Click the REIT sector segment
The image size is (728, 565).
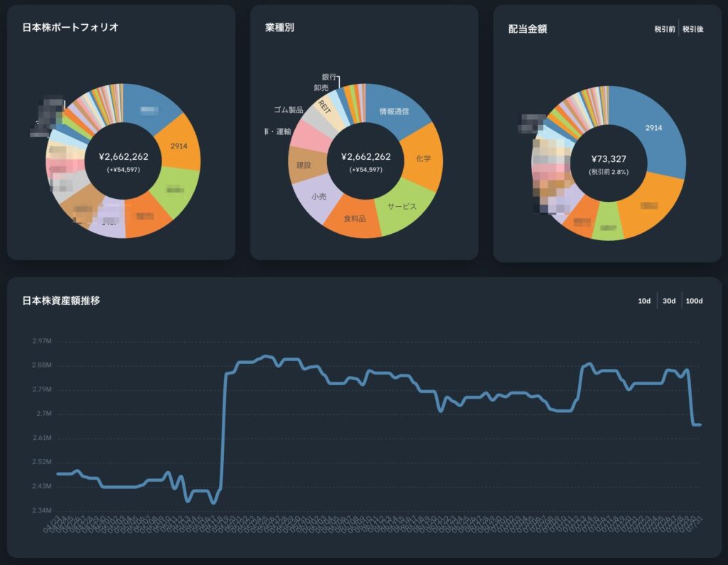click(326, 107)
